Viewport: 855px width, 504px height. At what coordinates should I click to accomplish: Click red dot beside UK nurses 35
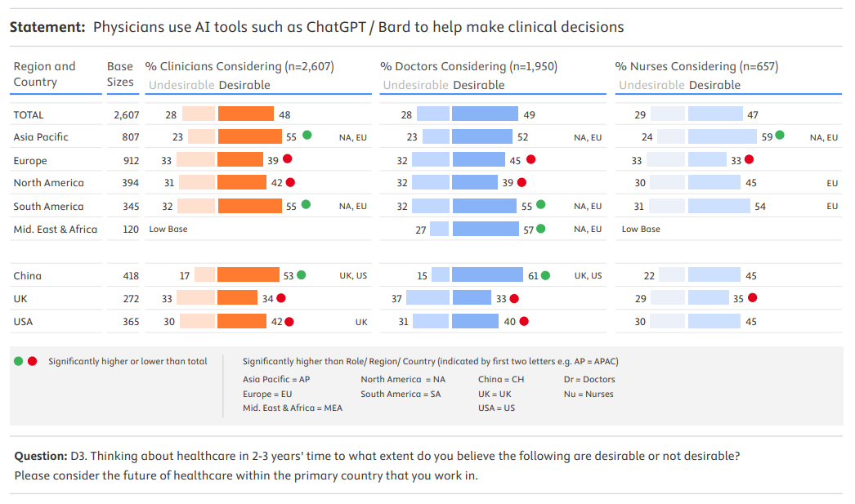[x=752, y=298]
